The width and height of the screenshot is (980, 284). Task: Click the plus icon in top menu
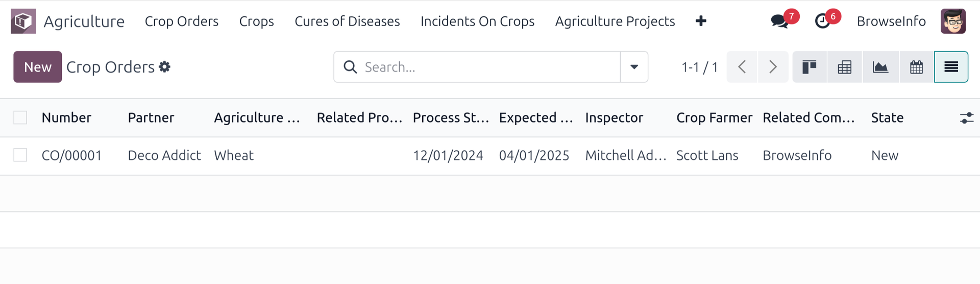tap(701, 21)
